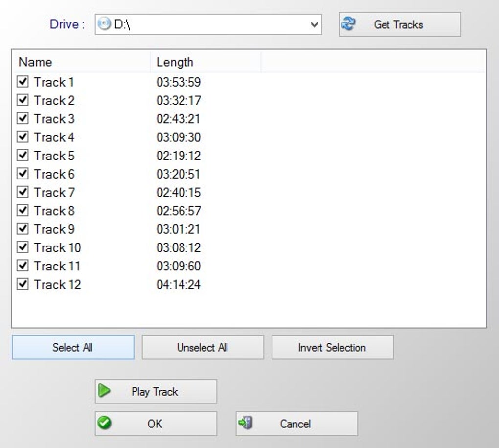Viewport: 499px width, 448px height.
Task: Click the Invert Selection button
Action: (333, 347)
